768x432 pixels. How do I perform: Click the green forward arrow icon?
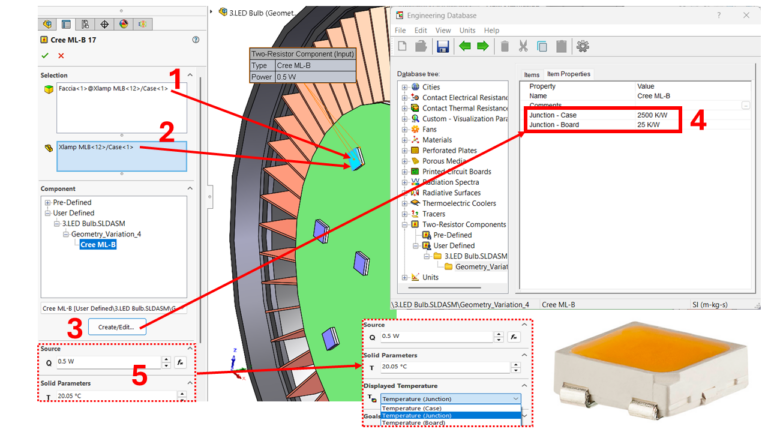pos(483,47)
